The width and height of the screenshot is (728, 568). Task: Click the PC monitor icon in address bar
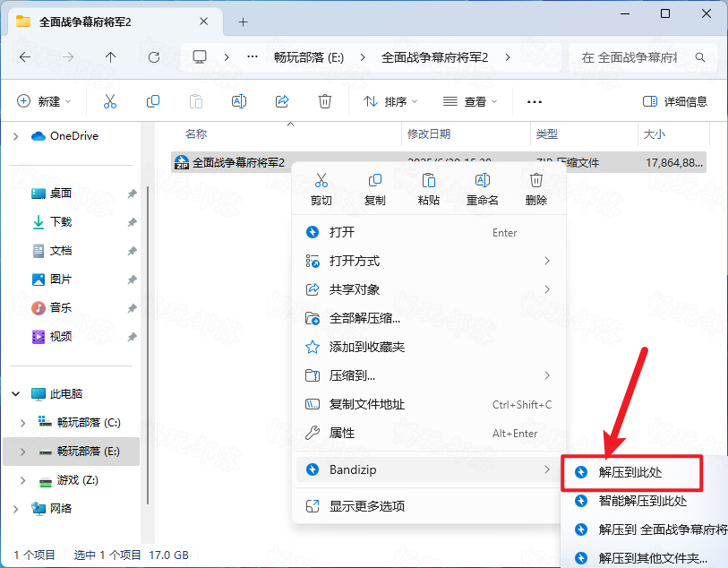pos(200,57)
